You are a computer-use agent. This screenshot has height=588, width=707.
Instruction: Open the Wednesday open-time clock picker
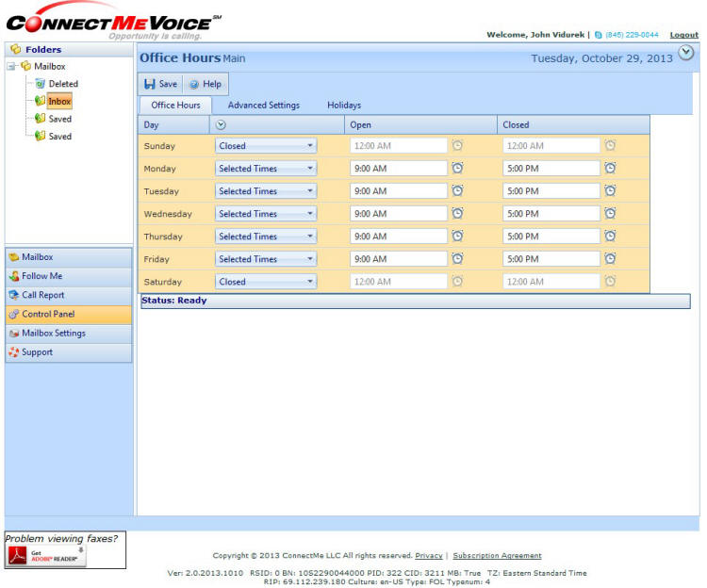point(457,213)
